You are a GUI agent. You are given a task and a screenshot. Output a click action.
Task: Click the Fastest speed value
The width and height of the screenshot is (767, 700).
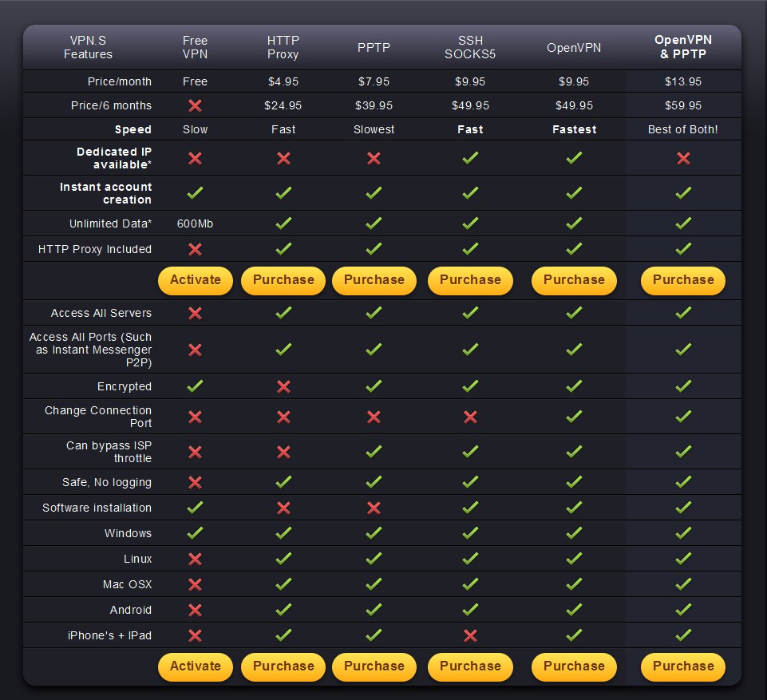coord(575,129)
